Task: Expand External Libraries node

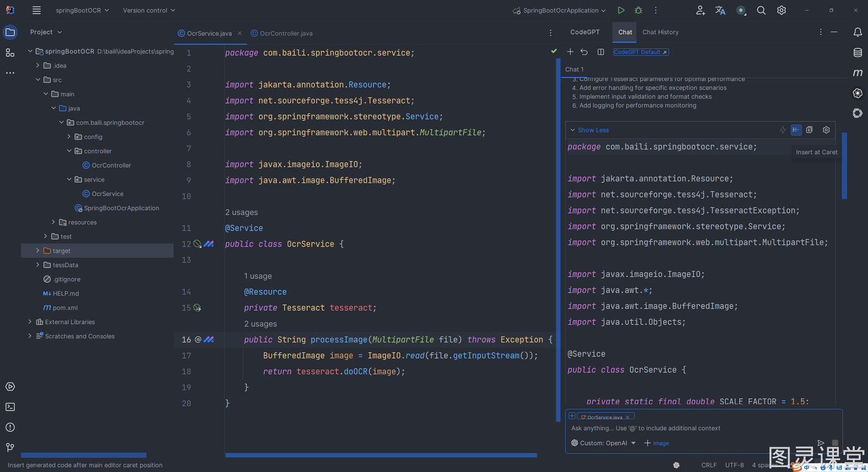Action: coord(30,322)
